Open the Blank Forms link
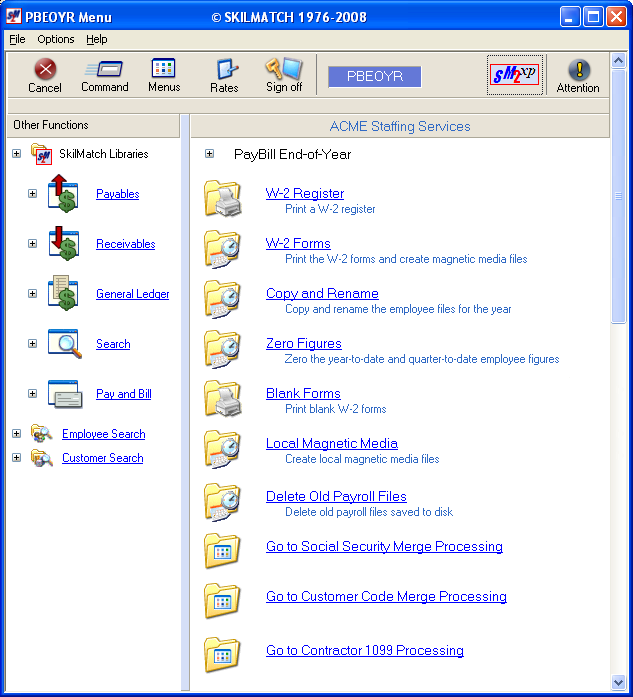This screenshot has height=697, width=633. point(303,393)
